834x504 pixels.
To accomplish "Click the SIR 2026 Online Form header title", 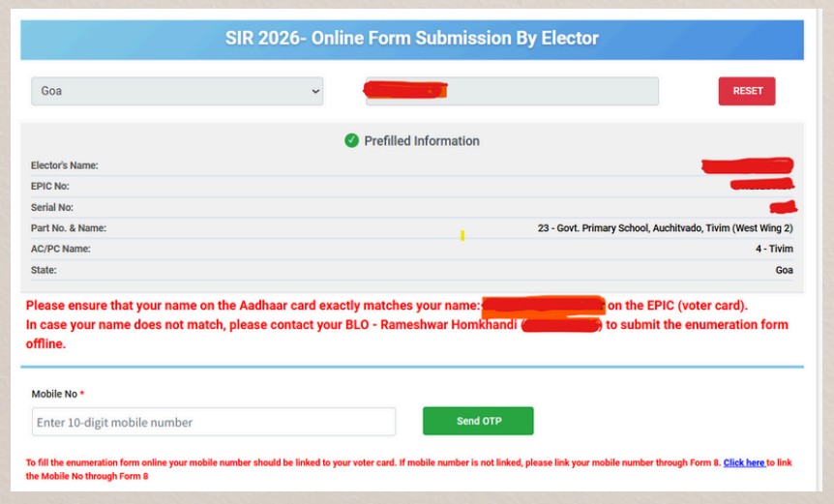I will point(412,39).
